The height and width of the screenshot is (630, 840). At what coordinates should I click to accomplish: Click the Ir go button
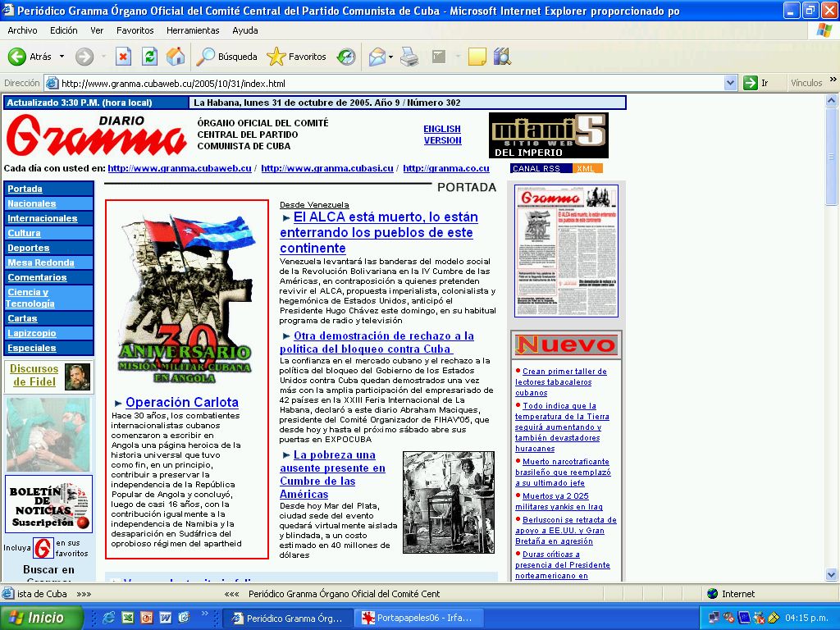756,83
